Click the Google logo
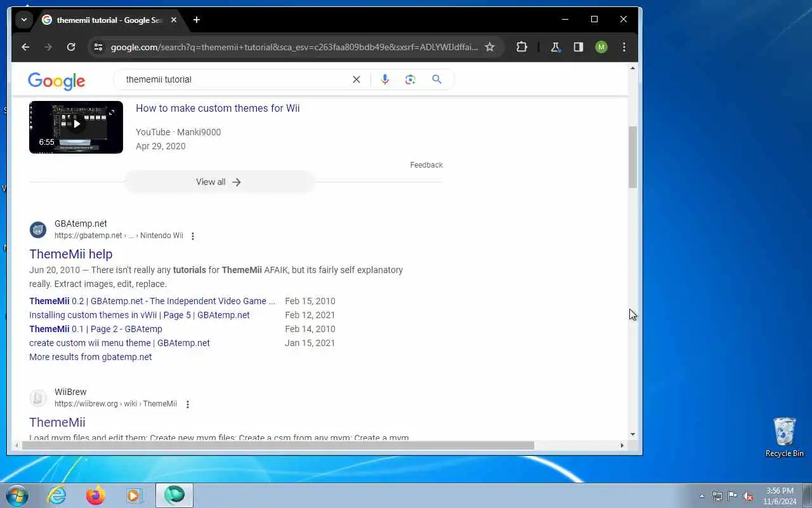Viewport: 812px width, 508px height. coord(56,81)
